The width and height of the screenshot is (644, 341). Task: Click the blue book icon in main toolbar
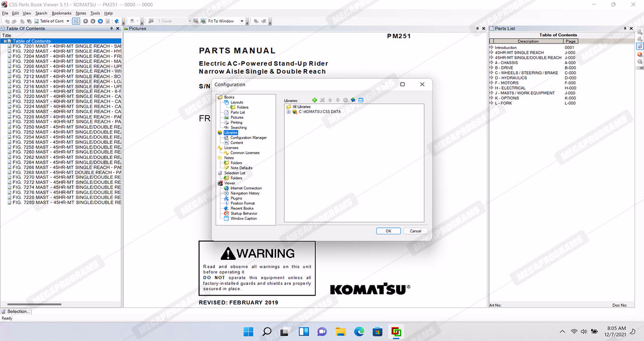(116, 21)
